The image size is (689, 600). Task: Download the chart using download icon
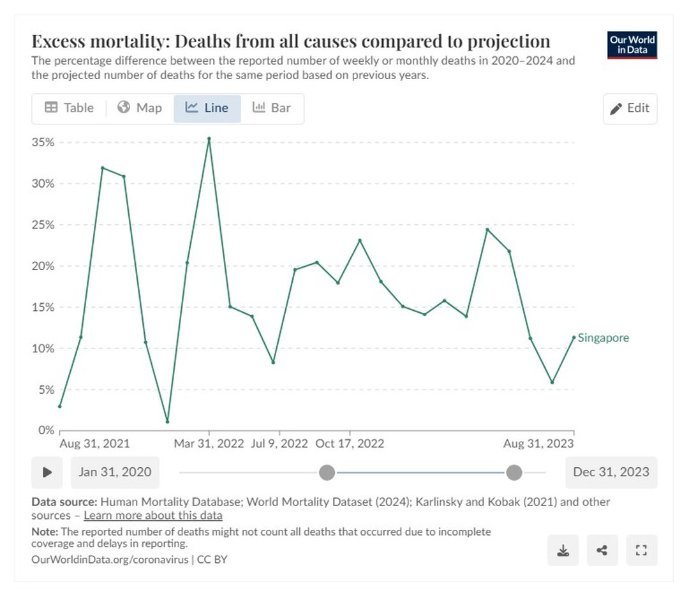563,549
